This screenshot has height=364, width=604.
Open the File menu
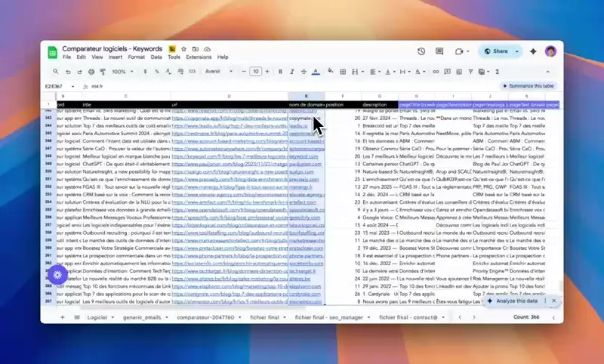tap(66, 57)
